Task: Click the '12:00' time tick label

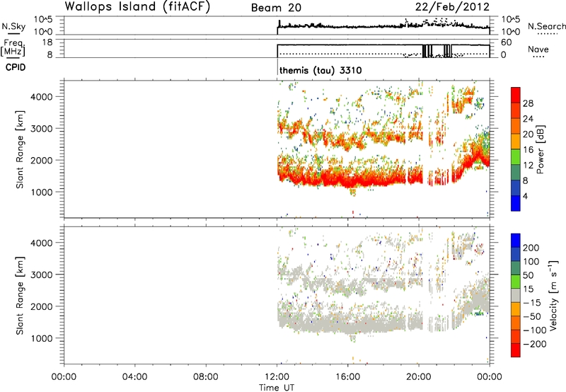Action: coord(277,377)
